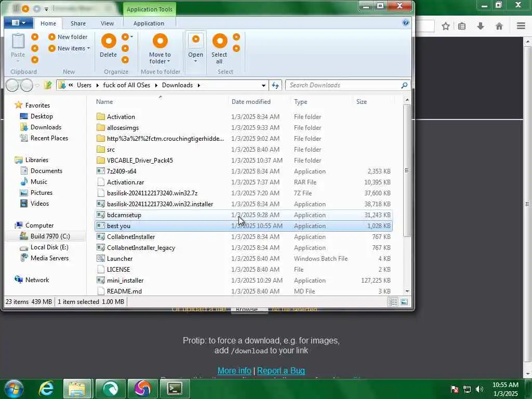Go forward with the Explorer forward button
Image resolution: width=532 pixels, height=399 pixels.
point(27,85)
